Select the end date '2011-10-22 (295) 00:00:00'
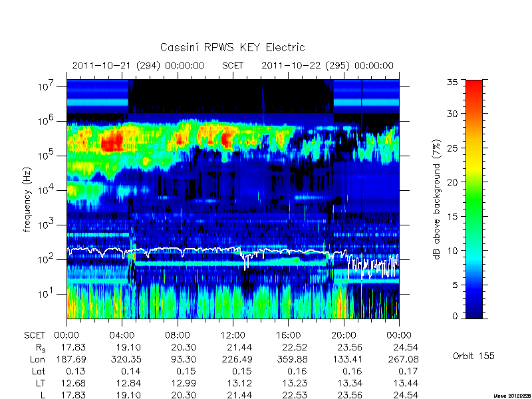 tap(327, 65)
